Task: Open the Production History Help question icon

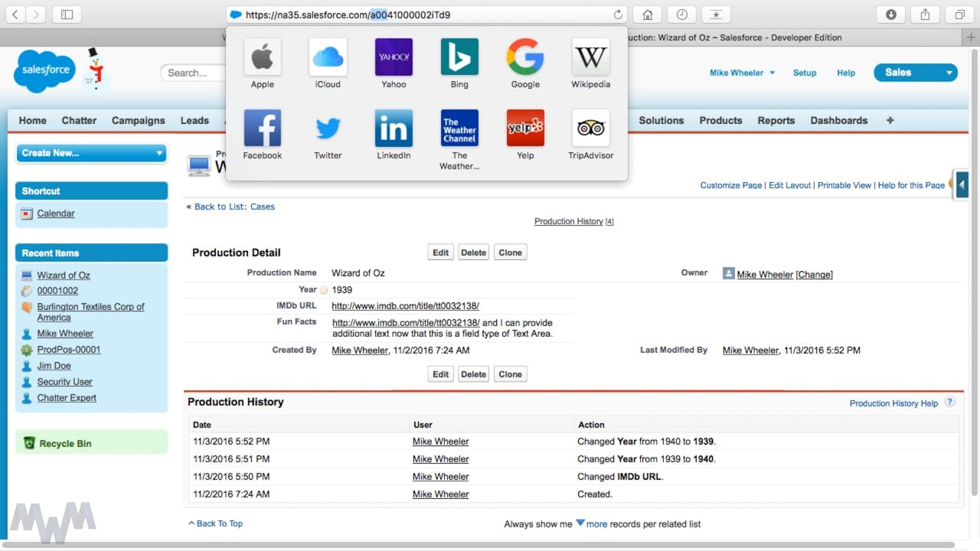Action: tap(950, 403)
